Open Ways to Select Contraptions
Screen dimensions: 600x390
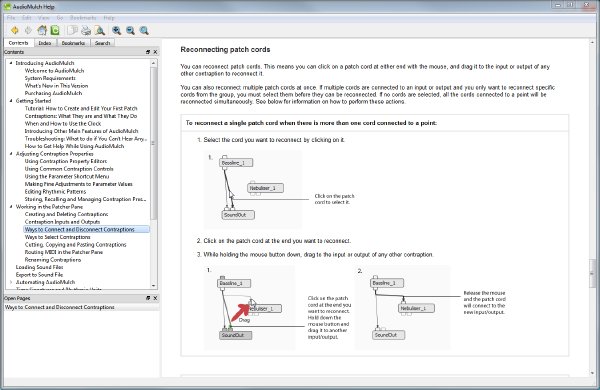pos(57,237)
